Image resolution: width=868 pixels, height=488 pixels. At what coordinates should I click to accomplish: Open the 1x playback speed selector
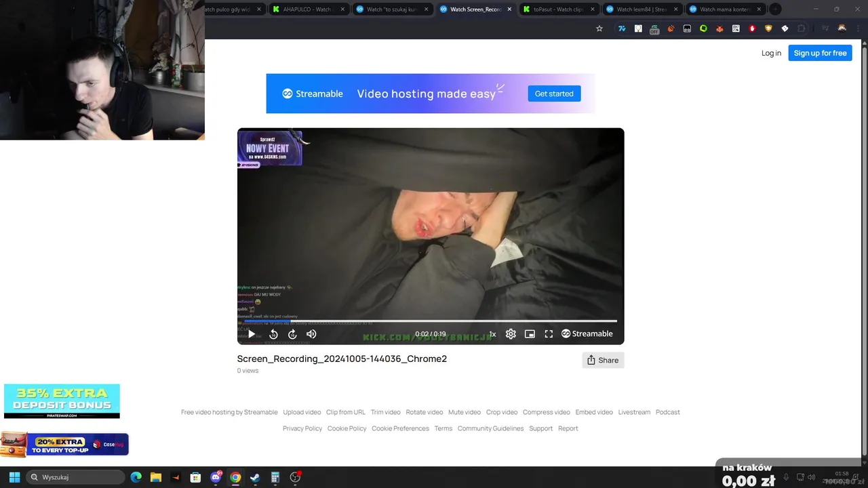tap(492, 334)
